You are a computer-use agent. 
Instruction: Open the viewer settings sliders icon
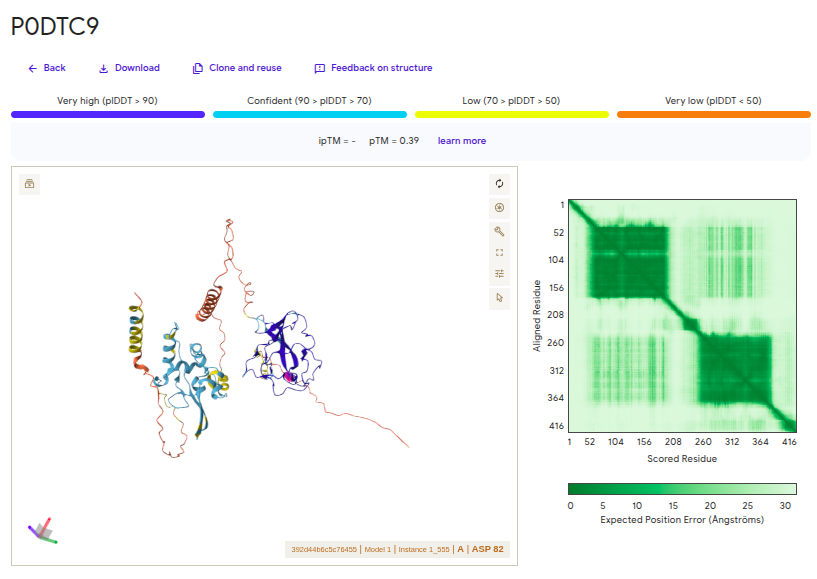pyautogui.click(x=500, y=274)
